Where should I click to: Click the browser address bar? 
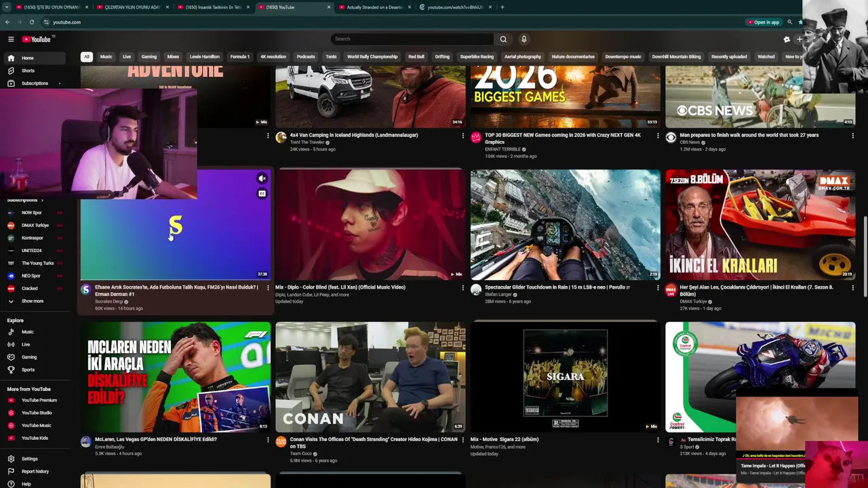[380, 22]
